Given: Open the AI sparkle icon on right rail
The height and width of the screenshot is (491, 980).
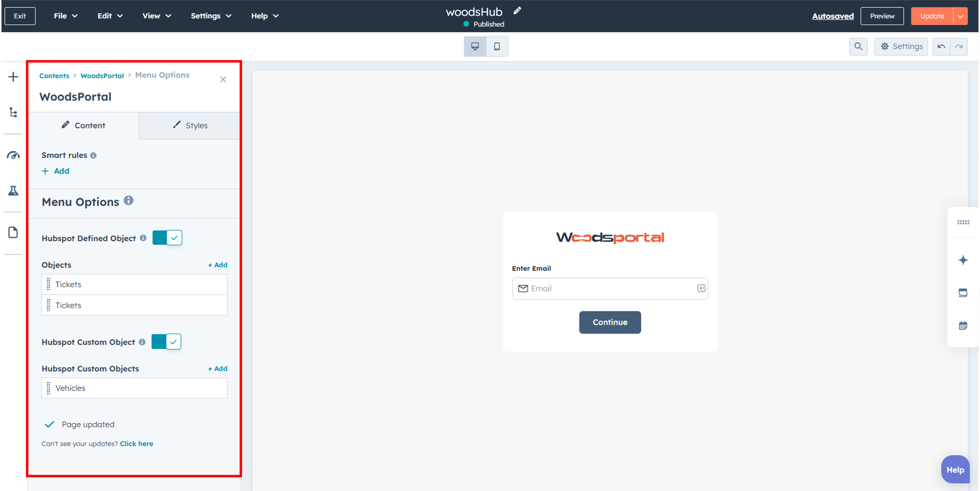Looking at the screenshot, I should point(963,260).
